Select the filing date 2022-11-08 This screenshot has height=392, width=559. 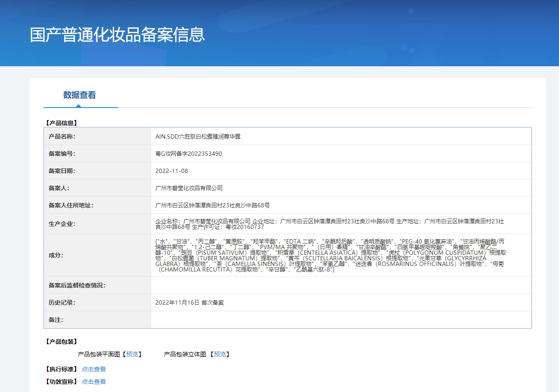(172, 171)
